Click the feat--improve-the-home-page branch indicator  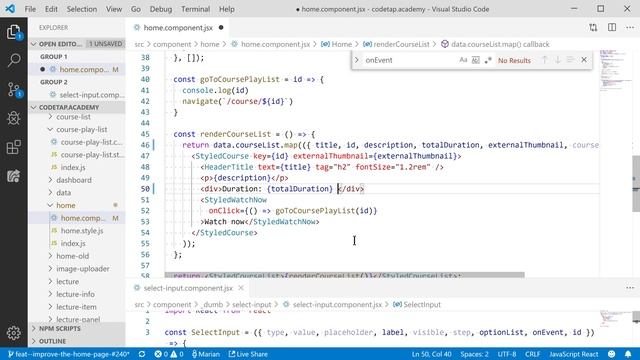(x=69, y=354)
